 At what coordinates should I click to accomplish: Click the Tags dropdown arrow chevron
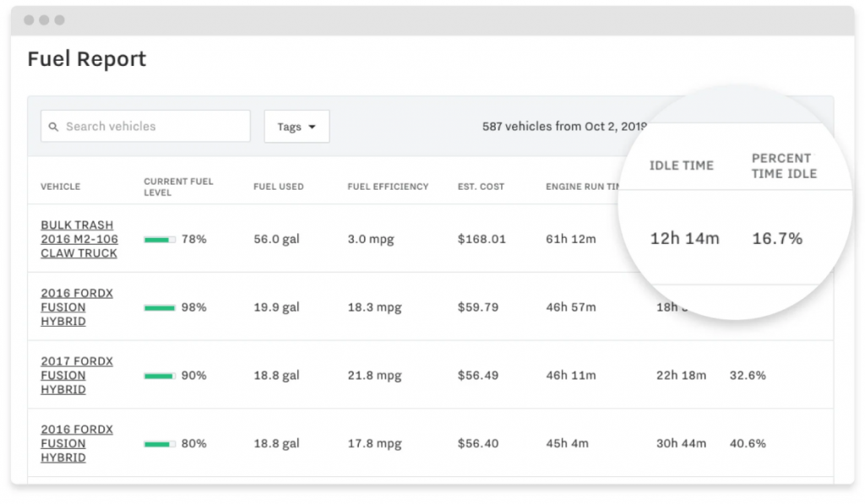coord(312,127)
